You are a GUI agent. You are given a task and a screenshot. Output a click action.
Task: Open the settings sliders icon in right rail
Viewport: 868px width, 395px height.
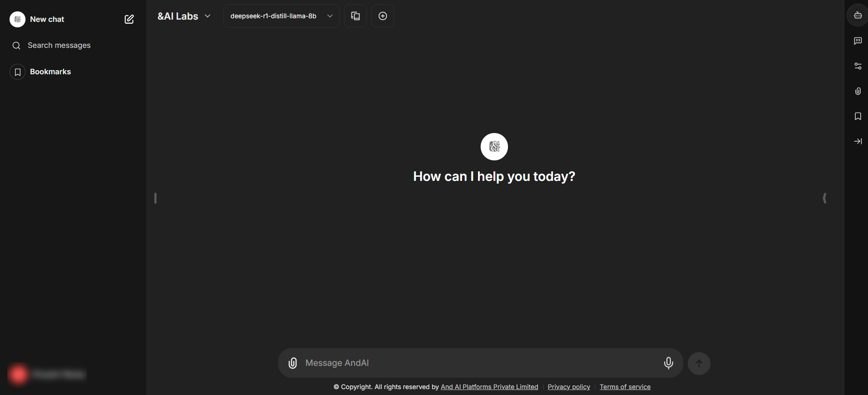coord(858,66)
